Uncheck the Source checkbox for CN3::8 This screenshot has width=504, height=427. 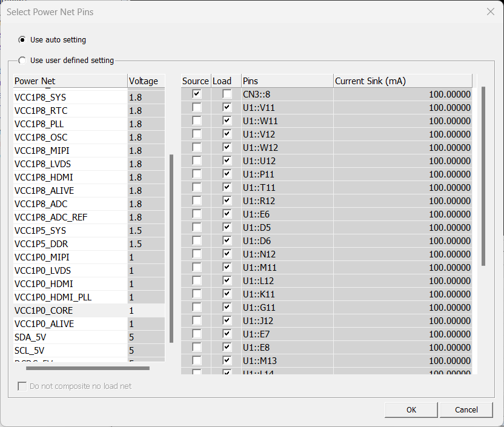[196, 94]
